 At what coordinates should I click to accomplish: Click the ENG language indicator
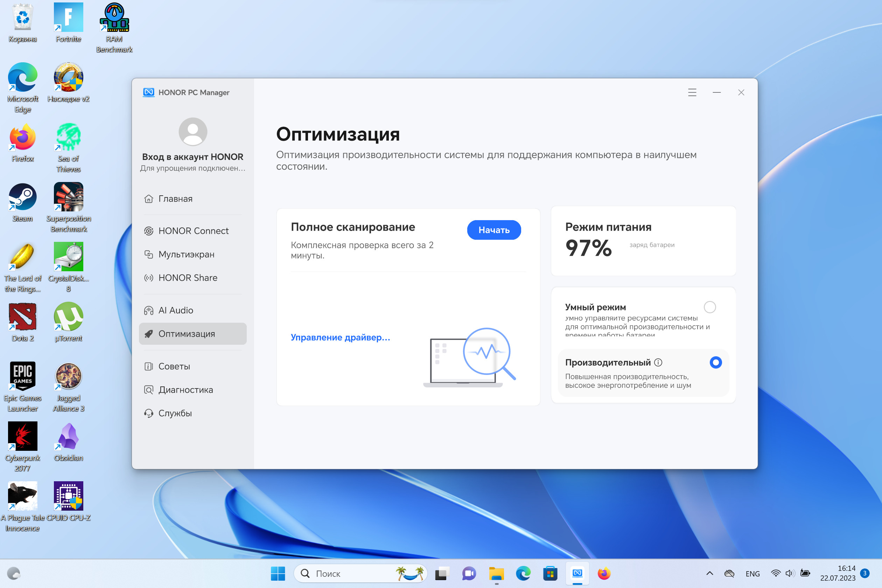[x=752, y=574]
